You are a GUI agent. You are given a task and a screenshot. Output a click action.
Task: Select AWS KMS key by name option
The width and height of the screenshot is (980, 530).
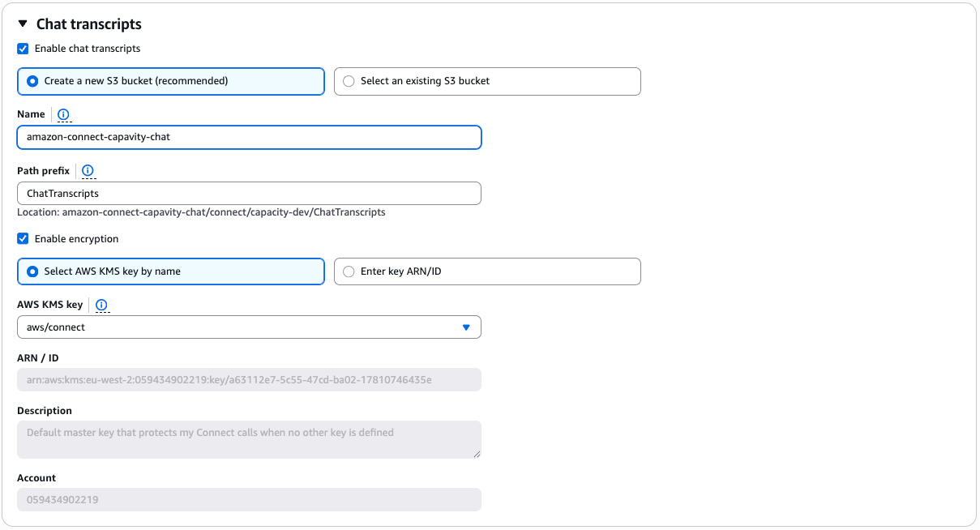point(171,271)
